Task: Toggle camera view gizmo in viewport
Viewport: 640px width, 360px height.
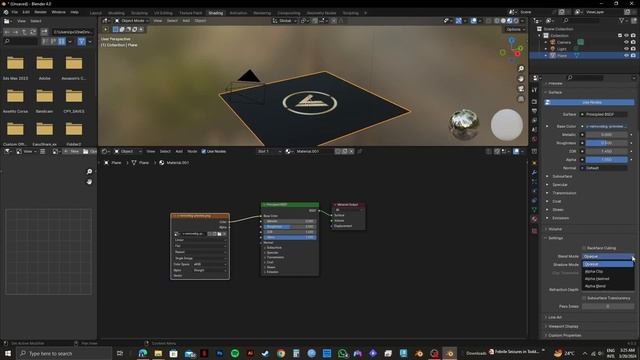Action: click(521, 89)
